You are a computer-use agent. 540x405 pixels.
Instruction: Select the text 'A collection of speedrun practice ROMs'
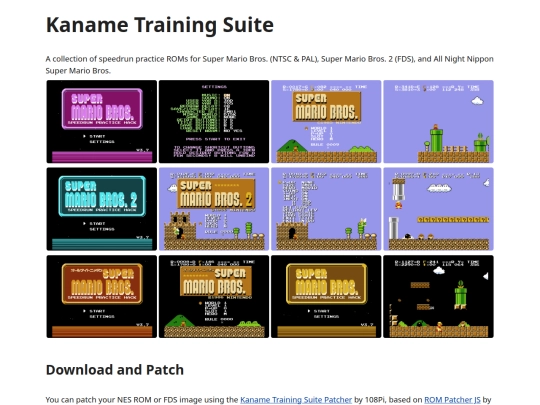pos(116,59)
